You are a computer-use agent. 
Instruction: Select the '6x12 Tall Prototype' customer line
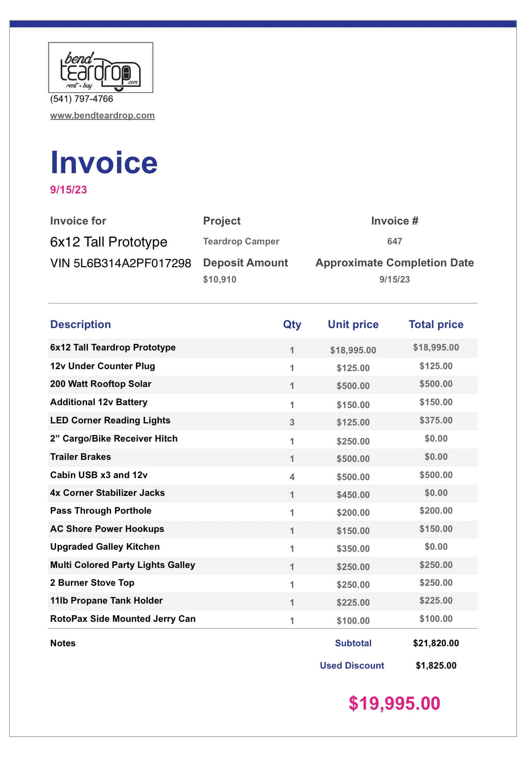point(109,242)
